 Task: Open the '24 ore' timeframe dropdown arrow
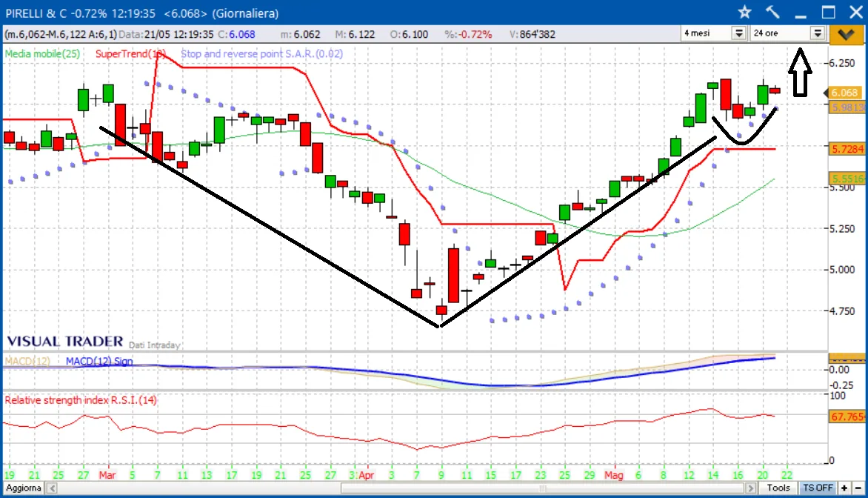click(x=818, y=33)
